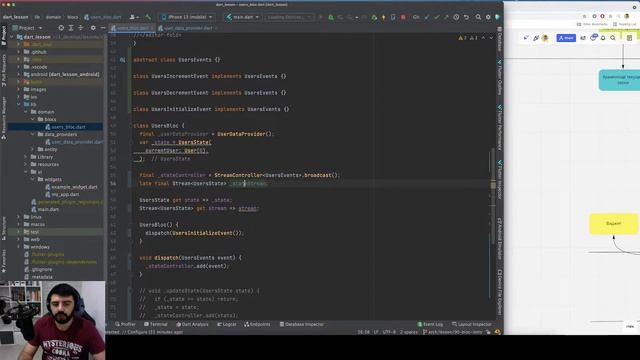
Task: Select the .gitignore file in tree
Action: (38, 269)
